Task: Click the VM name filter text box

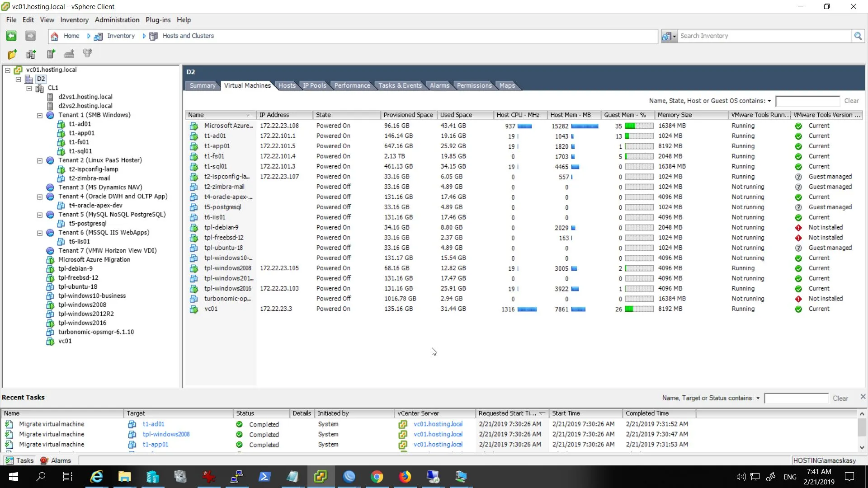Action: click(x=807, y=101)
